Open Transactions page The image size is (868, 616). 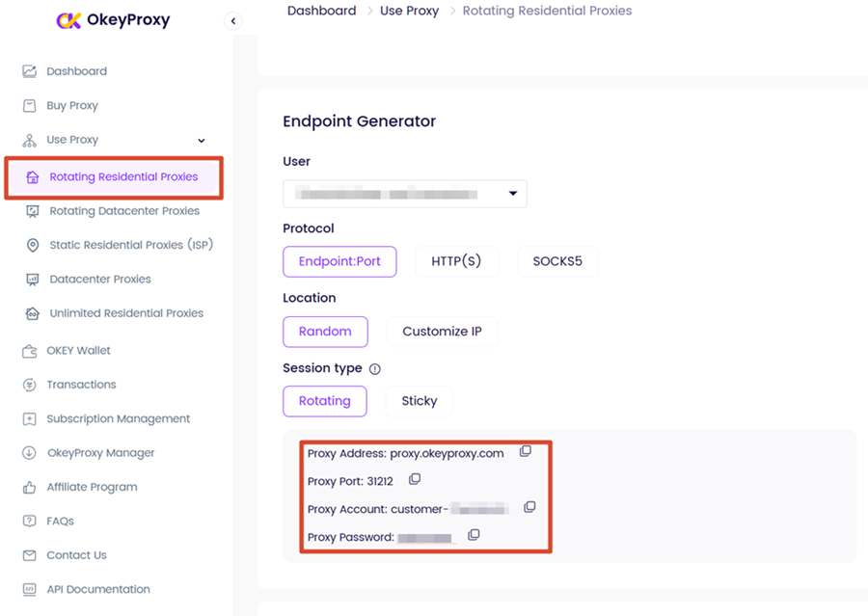[x=81, y=385]
